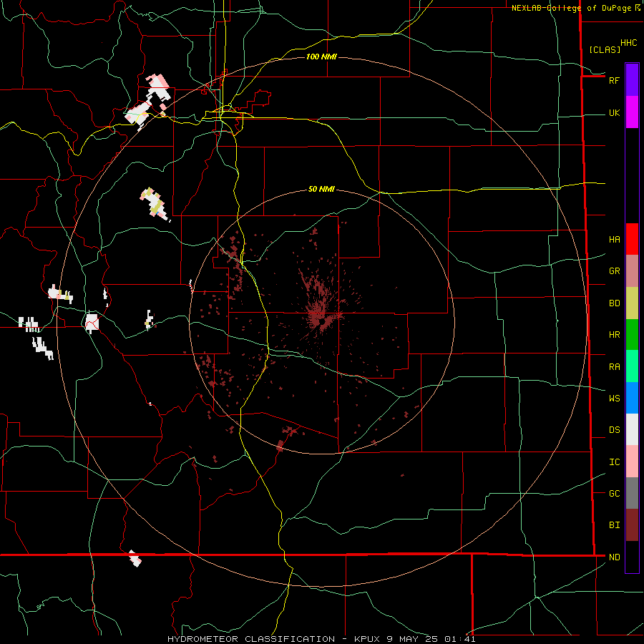The width and height of the screenshot is (644, 644).
Task: Click the IC legend label
Action: (x=614, y=462)
